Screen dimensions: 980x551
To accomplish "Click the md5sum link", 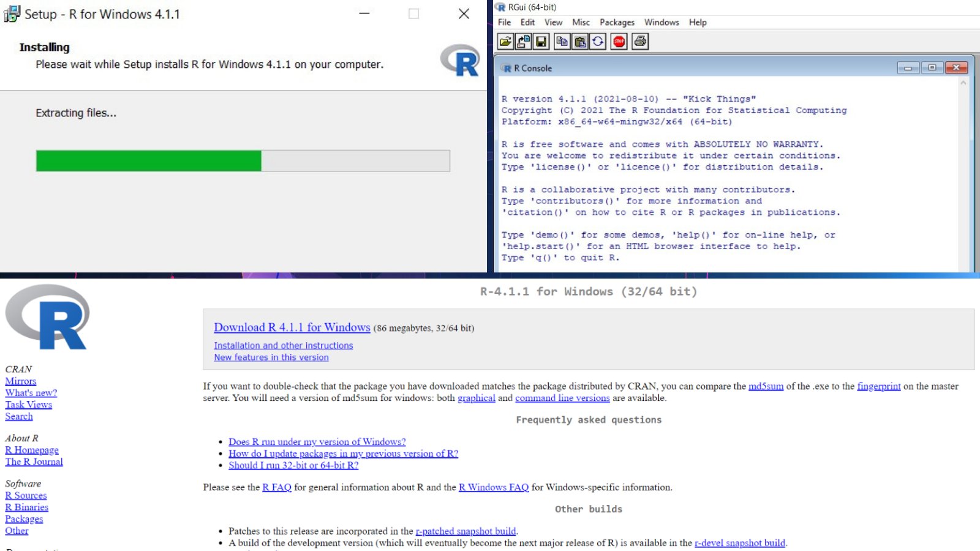I will (766, 386).
